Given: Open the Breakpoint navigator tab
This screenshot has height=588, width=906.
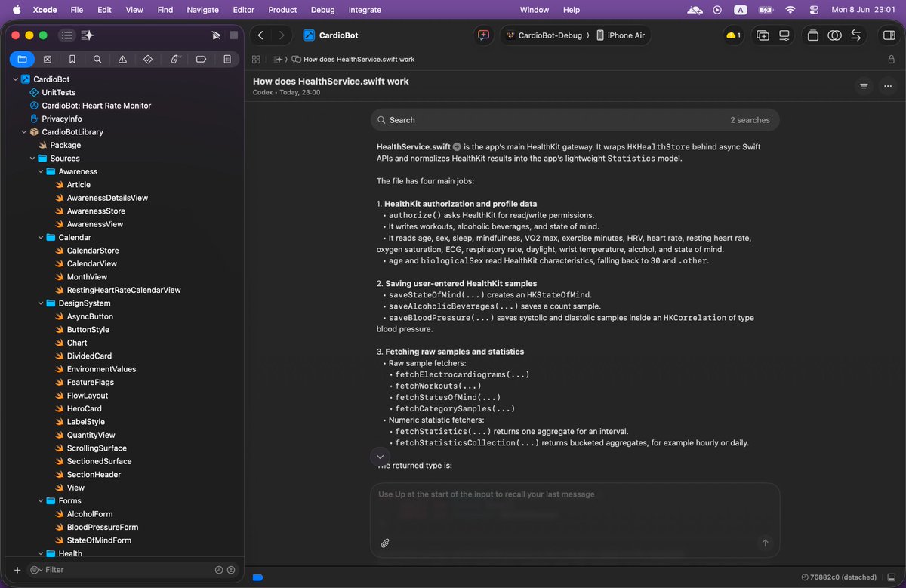Looking at the screenshot, I should coord(201,59).
